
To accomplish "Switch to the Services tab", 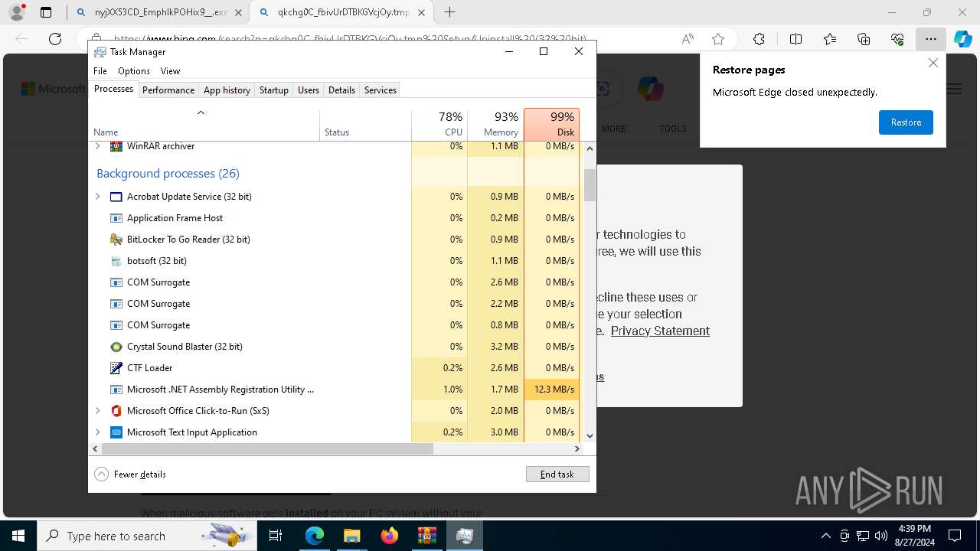I will [x=381, y=90].
